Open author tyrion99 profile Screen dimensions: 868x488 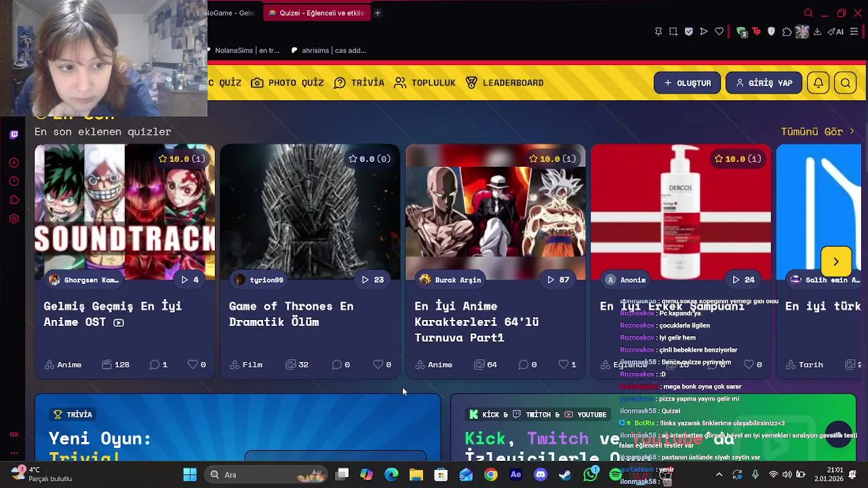pos(258,280)
